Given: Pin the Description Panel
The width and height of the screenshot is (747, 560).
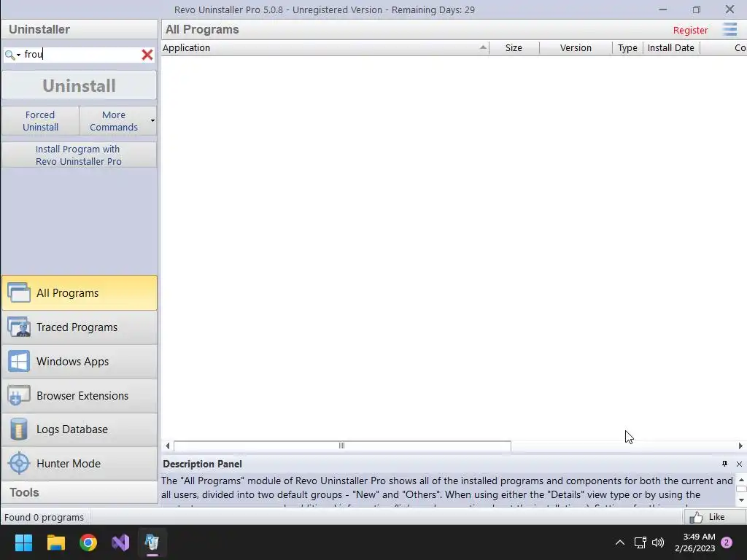Looking at the screenshot, I should tap(724, 464).
